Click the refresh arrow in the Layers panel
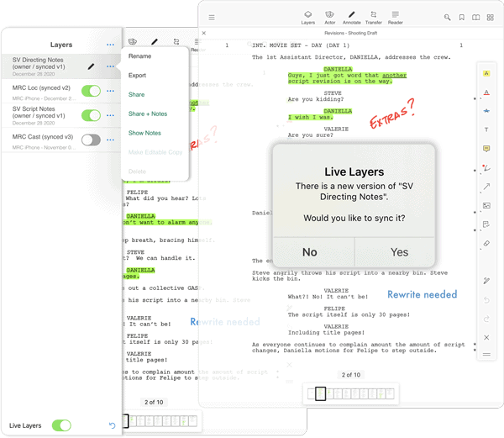Image resolution: width=504 pixels, height=438 pixels. tap(112, 425)
